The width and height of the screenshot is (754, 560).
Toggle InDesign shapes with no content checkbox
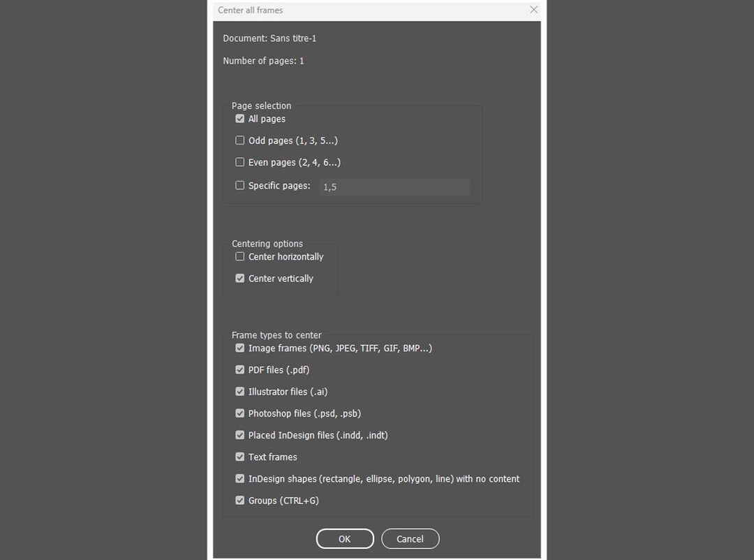point(240,479)
